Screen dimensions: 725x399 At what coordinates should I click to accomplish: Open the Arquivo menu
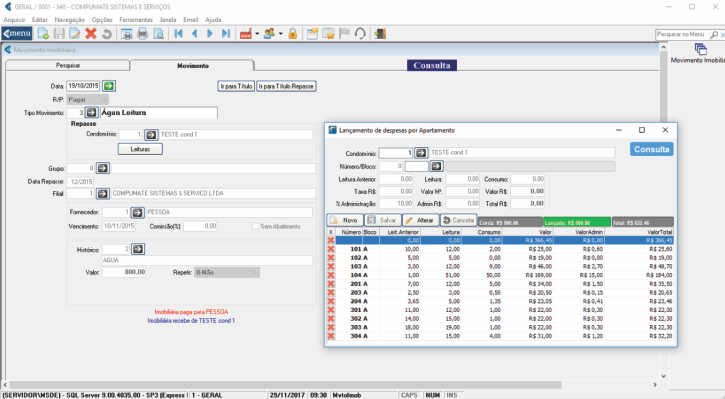coord(14,20)
